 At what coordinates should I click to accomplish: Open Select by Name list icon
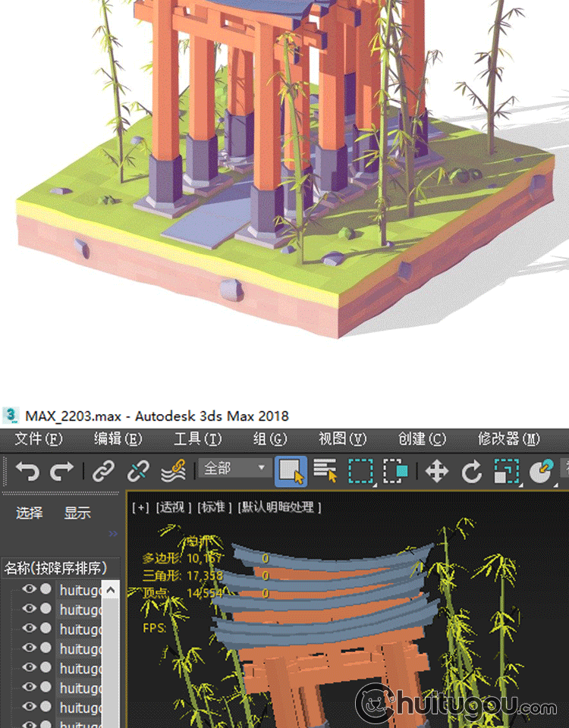pos(325,472)
